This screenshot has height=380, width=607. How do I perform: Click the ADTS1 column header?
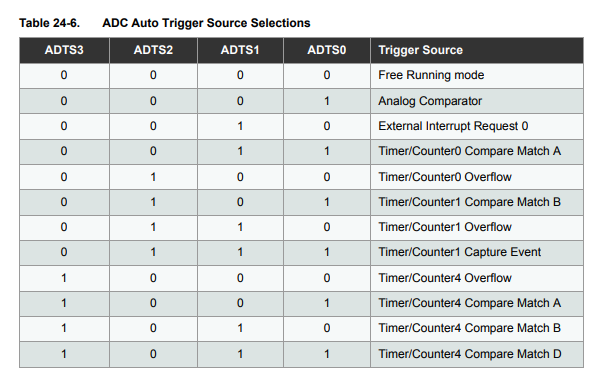click(240, 50)
